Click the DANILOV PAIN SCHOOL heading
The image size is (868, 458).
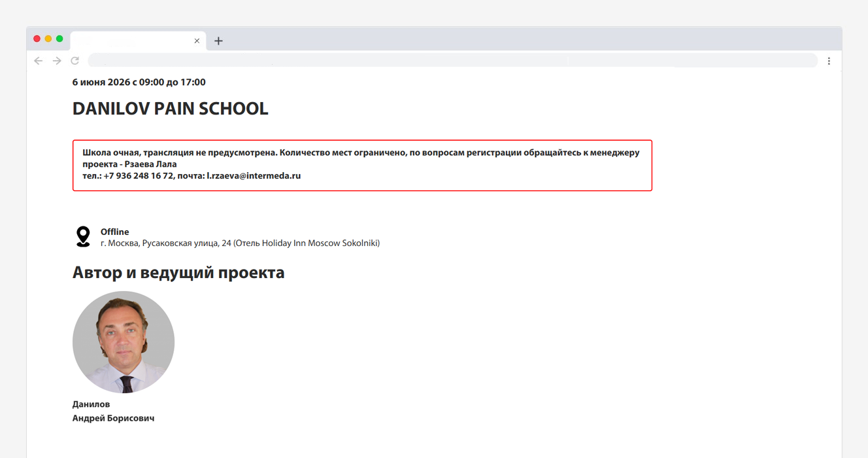[x=170, y=109]
